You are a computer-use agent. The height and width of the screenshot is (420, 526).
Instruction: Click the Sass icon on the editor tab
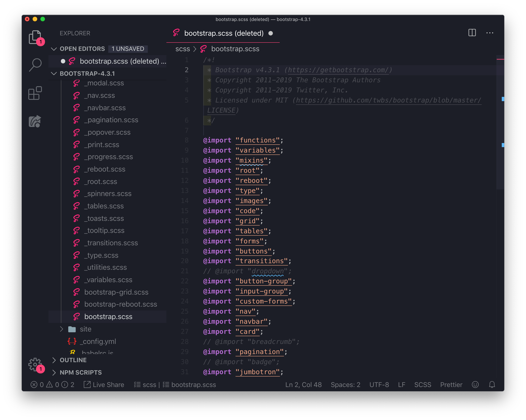176,33
